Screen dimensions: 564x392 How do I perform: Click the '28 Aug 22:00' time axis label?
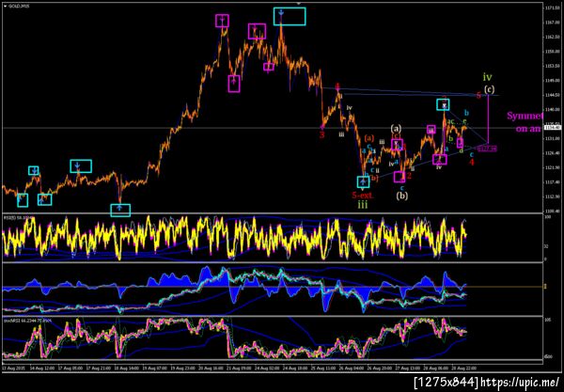pyautogui.click(x=464, y=368)
